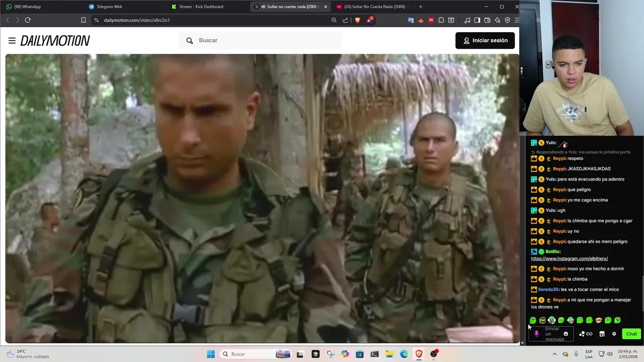This screenshot has width=644, height=362.
Task: Bookmark this page with the bookmark icon
Action: (84, 20)
